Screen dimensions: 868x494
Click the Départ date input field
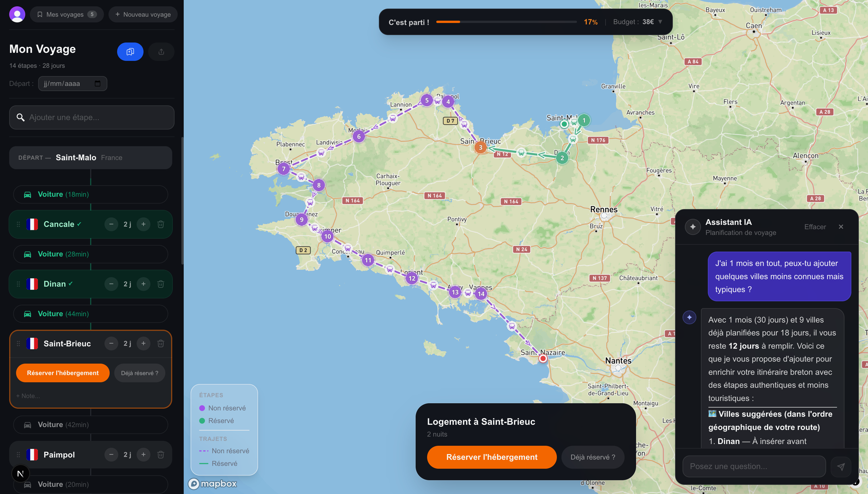point(73,84)
